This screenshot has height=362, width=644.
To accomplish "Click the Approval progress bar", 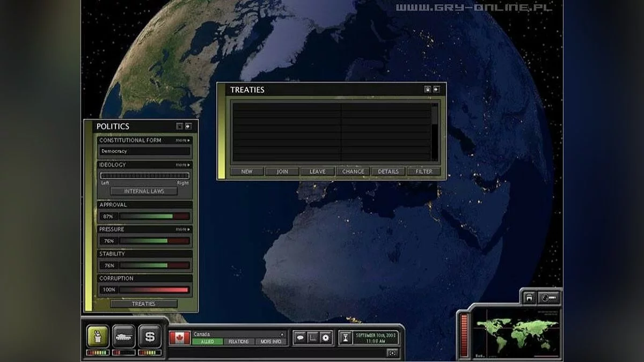I will pos(155,216).
